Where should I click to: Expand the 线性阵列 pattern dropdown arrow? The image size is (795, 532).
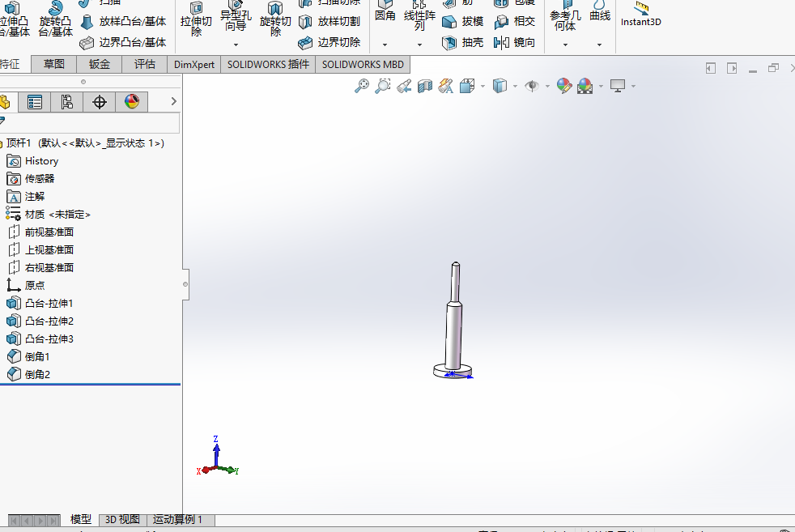(x=419, y=45)
